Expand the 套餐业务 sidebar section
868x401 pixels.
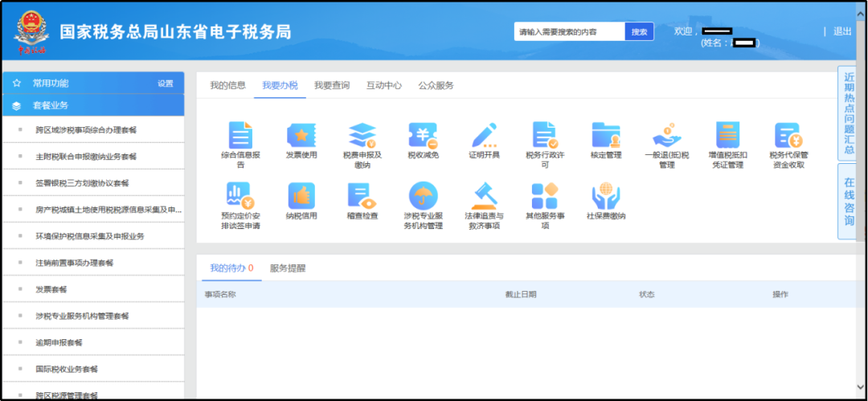tap(93, 105)
